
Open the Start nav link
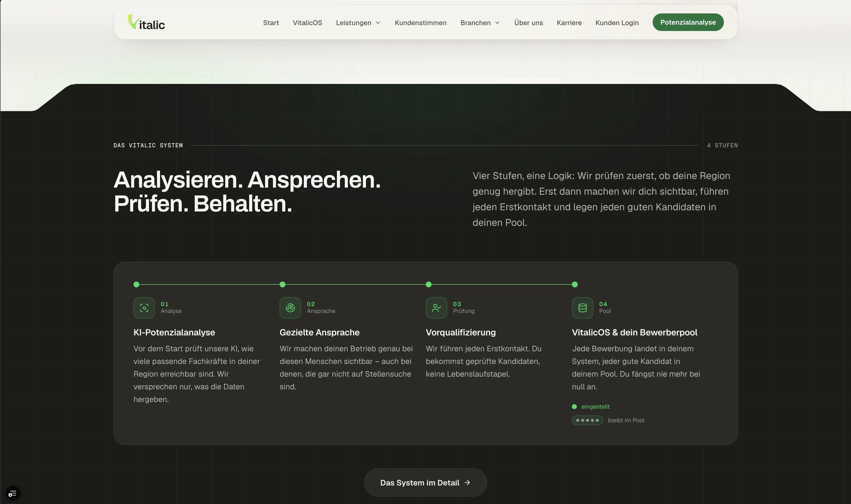coord(271,23)
